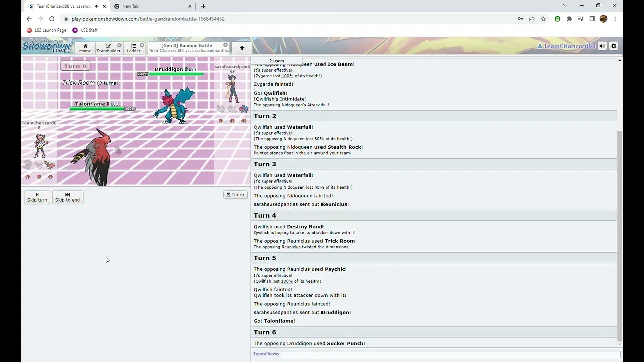Click the Pokemon Showdown logo
644x362 pixels.
pos(47,46)
